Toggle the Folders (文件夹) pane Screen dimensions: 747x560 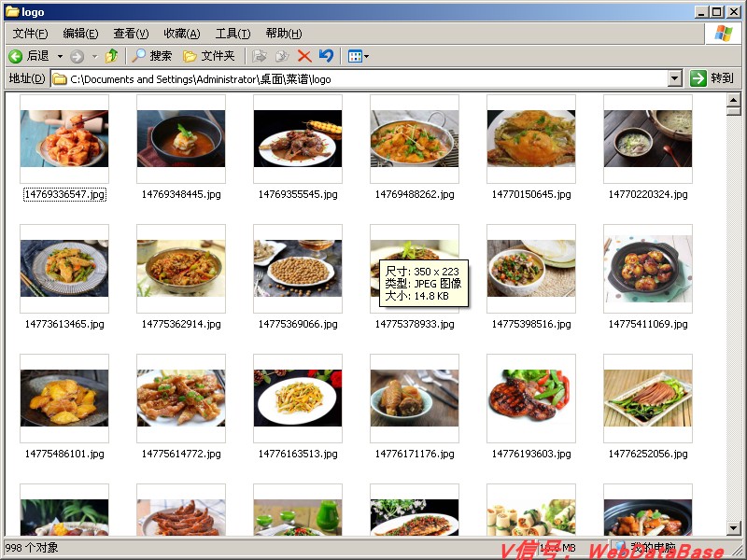point(209,56)
